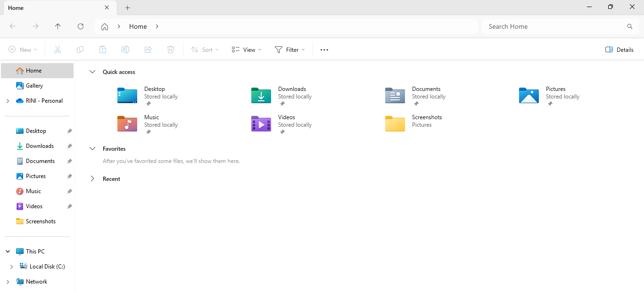The width and height of the screenshot is (644, 293).
Task: Add a new tab with plus button
Action: tap(127, 8)
